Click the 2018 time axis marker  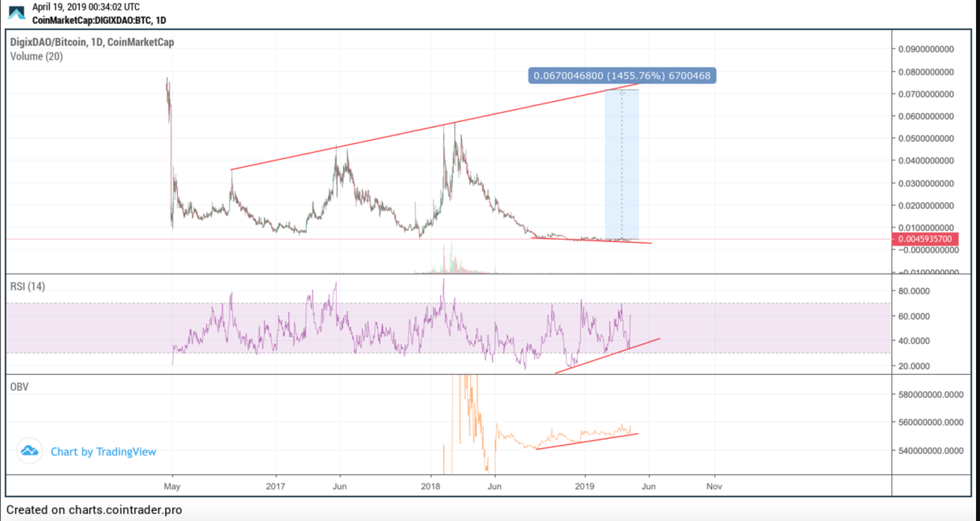[430, 486]
